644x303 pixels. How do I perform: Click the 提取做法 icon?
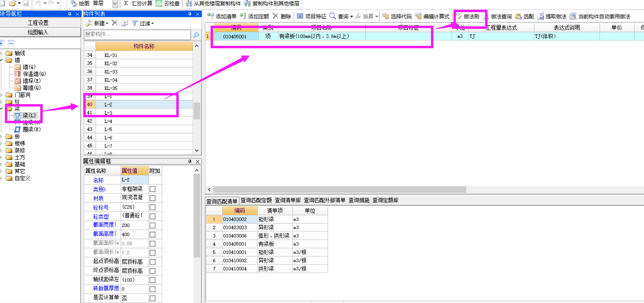[x=541, y=16]
